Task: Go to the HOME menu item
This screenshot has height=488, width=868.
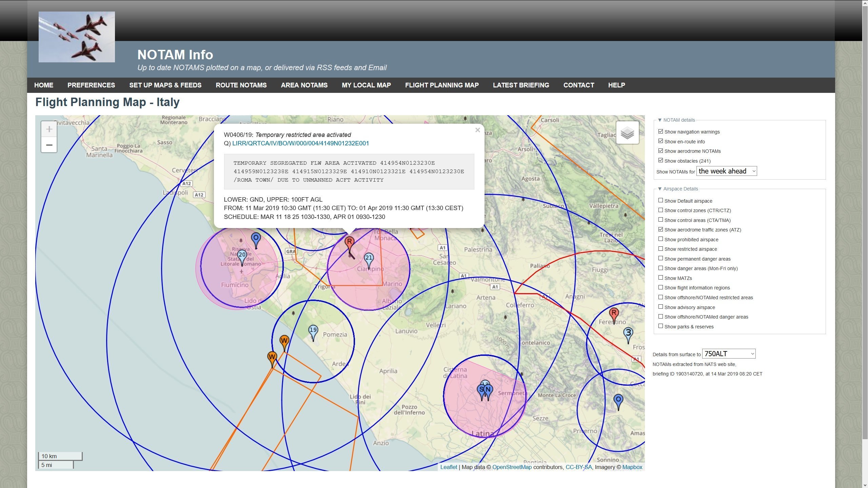Action: pos(44,85)
